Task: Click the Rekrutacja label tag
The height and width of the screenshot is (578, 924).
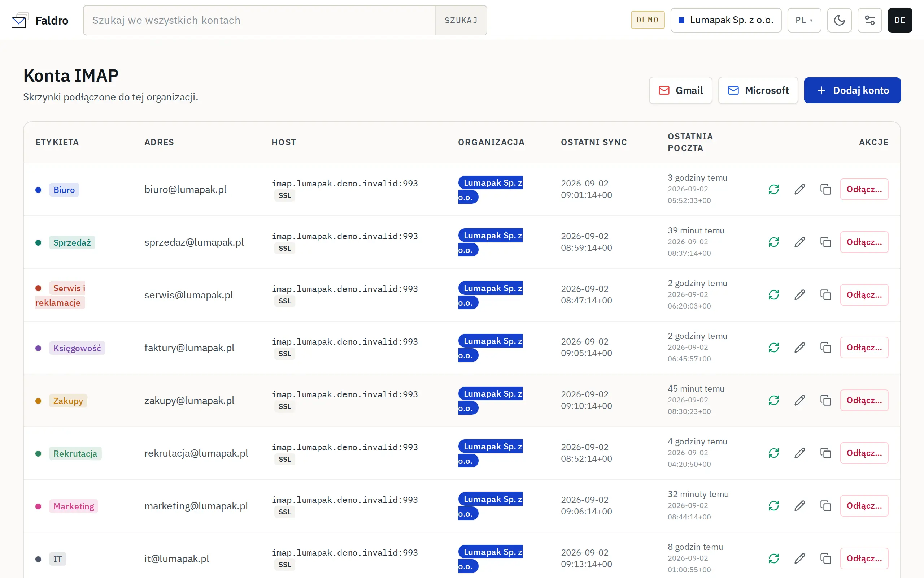Action: (x=75, y=453)
